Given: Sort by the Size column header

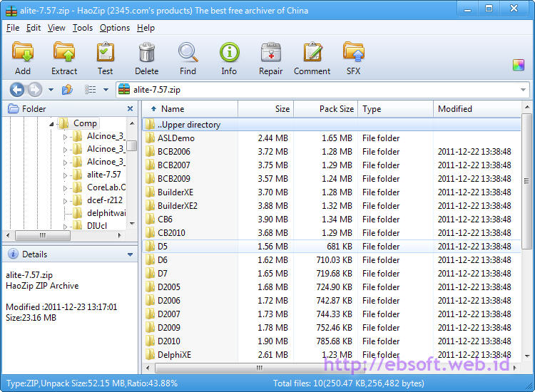Looking at the screenshot, I should click(266, 109).
